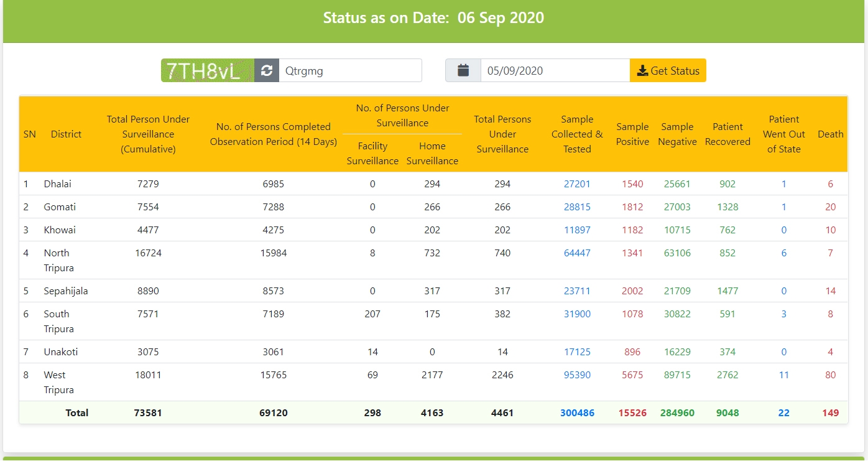This screenshot has width=868, height=461.
Task: Click West Tripura sample positive 5675
Action: click(632, 375)
